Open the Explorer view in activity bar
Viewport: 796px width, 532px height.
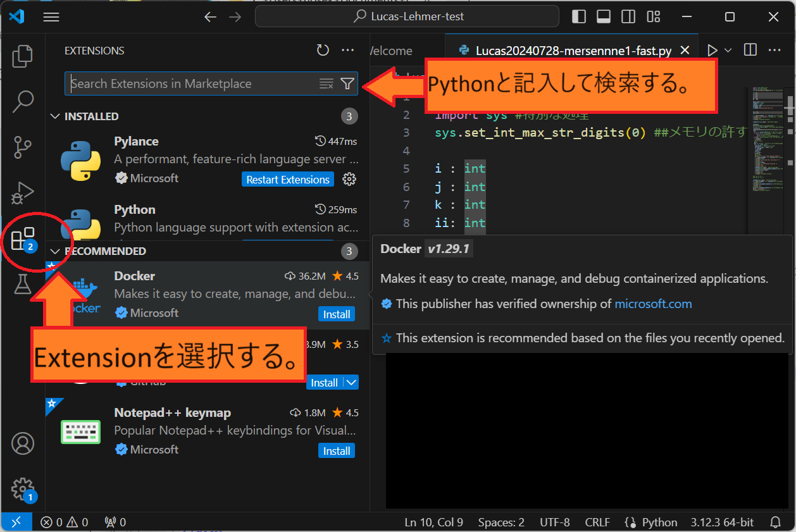coord(23,57)
